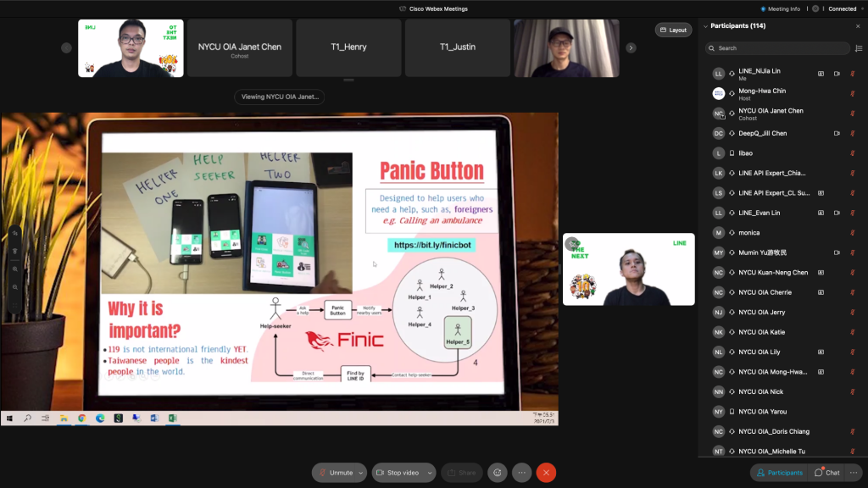Viewport: 868px width, 488px height.
Task: Zoom in on the shared content
Action: point(15,269)
